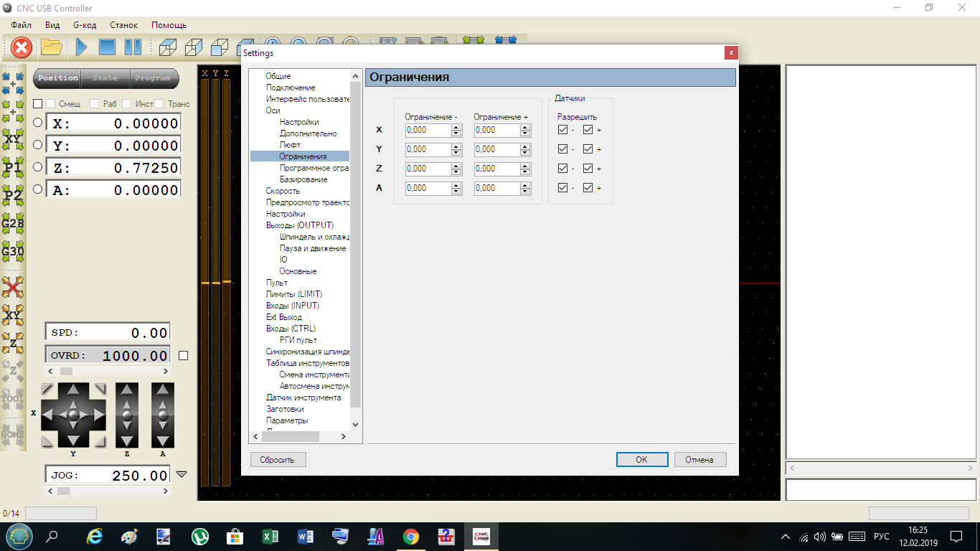The image size is (980, 551).
Task: Open Microsoft Word from the taskbar
Action: (x=305, y=536)
